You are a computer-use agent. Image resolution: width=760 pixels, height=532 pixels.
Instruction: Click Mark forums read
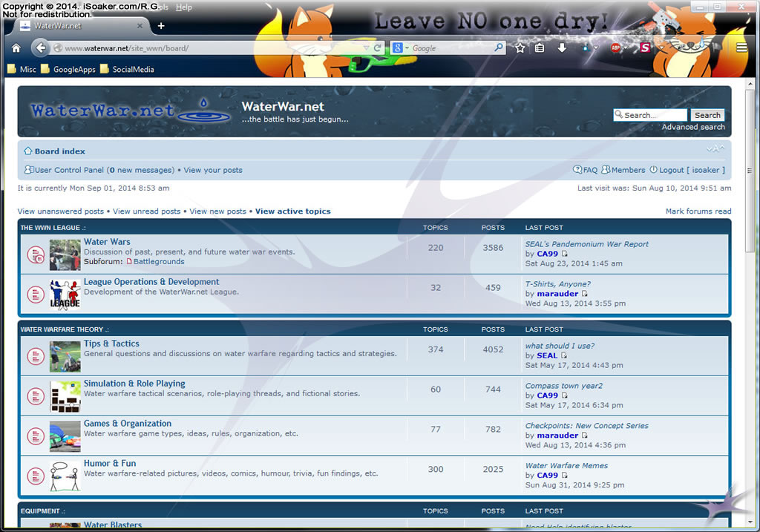click(698, 211)
